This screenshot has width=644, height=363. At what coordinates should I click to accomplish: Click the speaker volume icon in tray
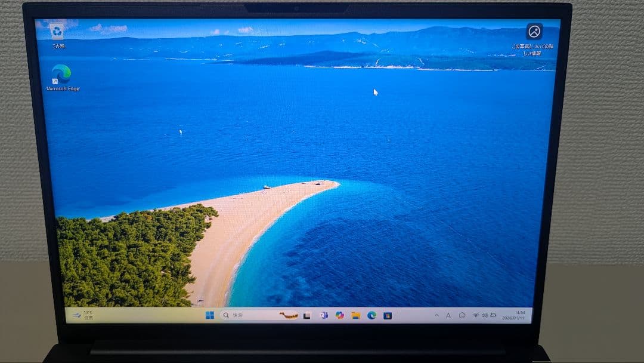(x=484, y=315)
